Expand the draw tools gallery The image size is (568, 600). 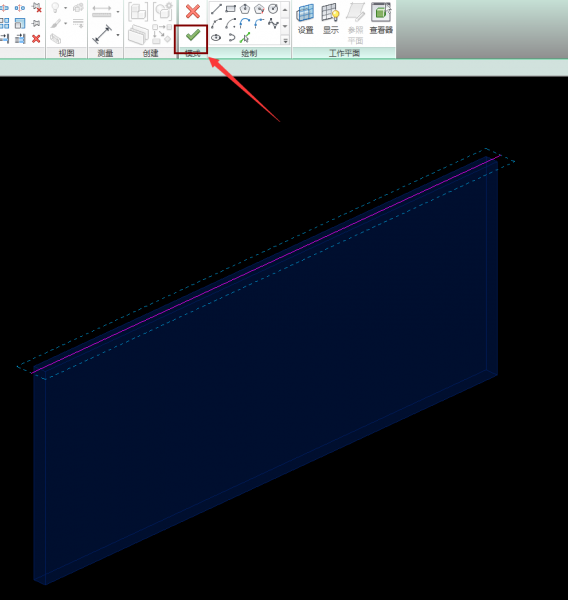285,40
